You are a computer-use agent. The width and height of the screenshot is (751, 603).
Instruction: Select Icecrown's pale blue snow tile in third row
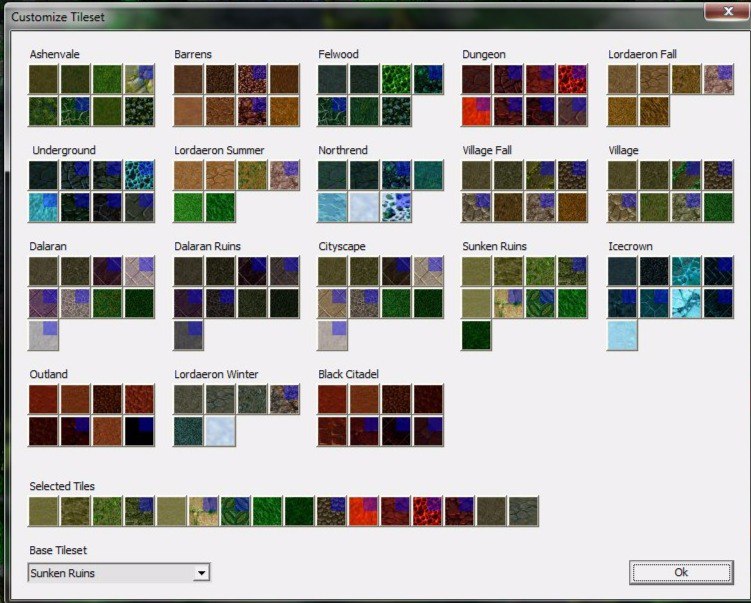(622, 335)
